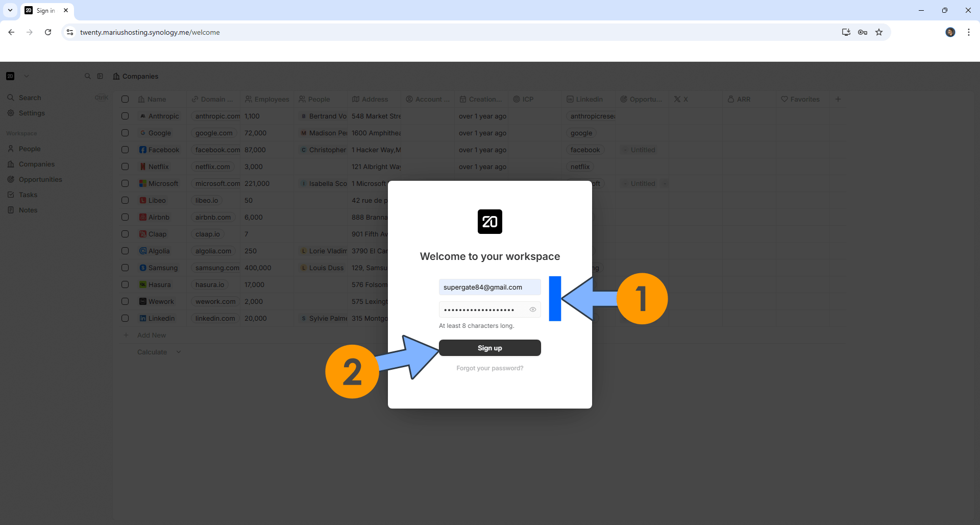Screen dimensions: 980x525
Task: Click the site information icon in address bar
Action: [x=70, y=32]
